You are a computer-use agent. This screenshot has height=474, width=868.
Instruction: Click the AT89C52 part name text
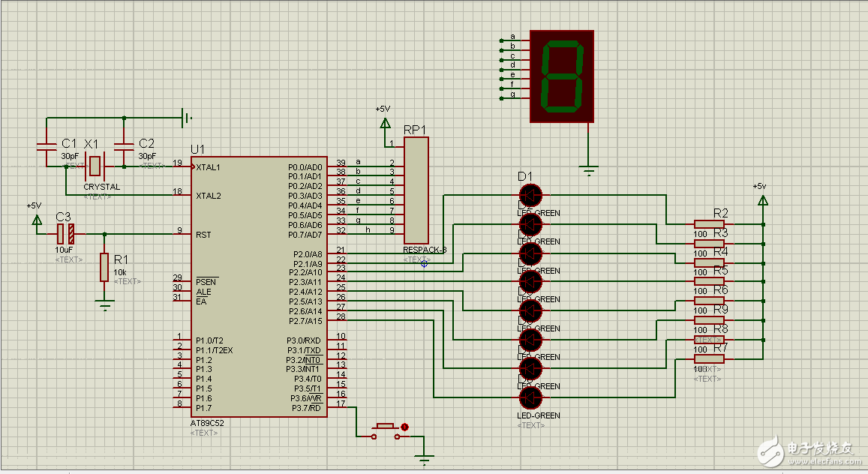coord(207,423)
